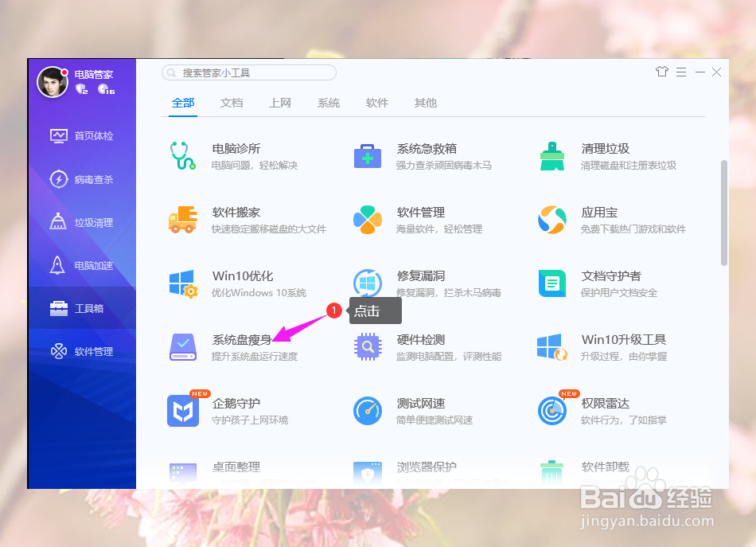The width and height of the screenshot is (756, 547).
Task: Open the 电脑诊所 stethoscope icon
Action: click(x=182, y=155)
